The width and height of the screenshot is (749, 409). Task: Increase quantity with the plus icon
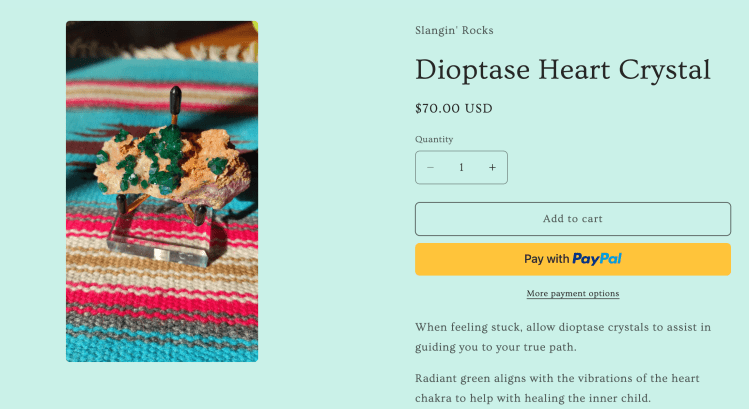492,168
